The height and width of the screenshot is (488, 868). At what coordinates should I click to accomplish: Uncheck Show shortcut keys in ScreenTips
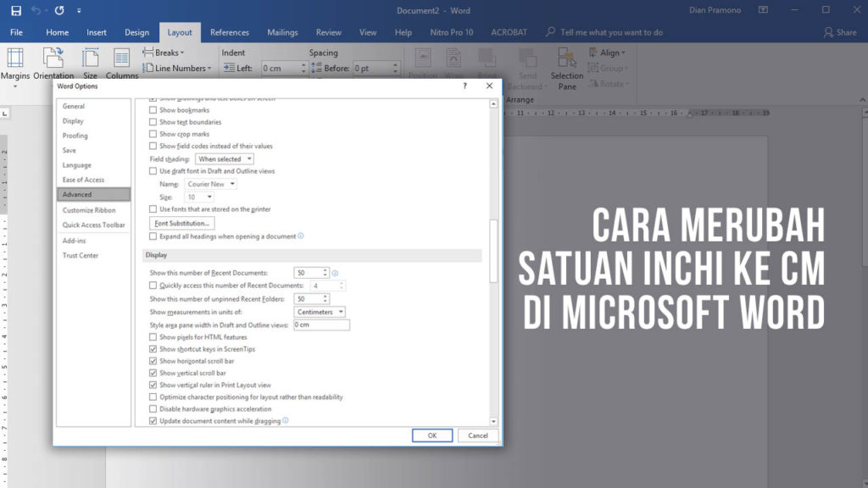point(153,349)
